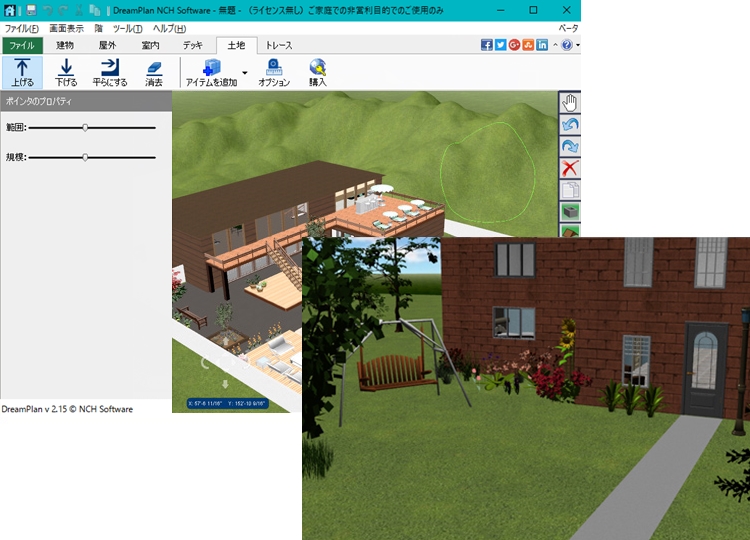Switch to the 屋外 tab
This screenshot has width=750, height=540.
point(107,45)
